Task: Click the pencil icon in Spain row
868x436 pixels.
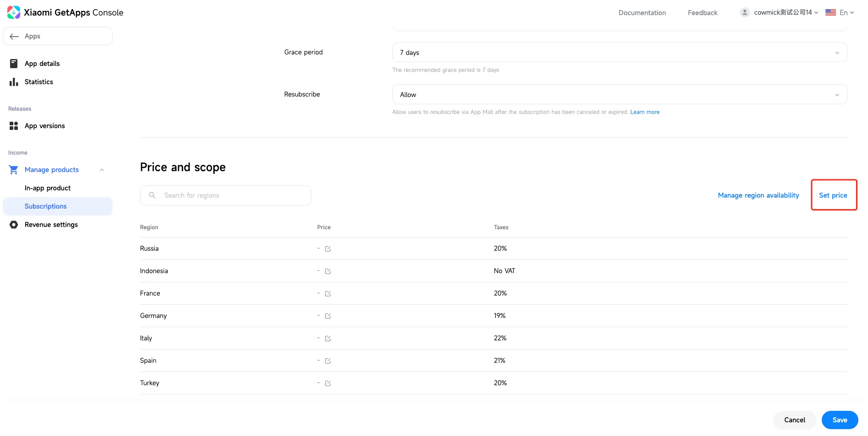Action: (328, 361)
